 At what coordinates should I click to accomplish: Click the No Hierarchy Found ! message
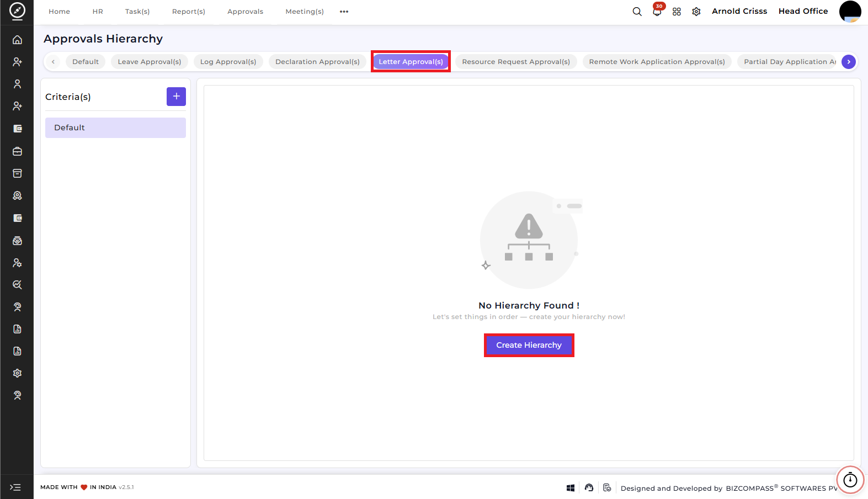pyautogui.click(x=529, y=305)
